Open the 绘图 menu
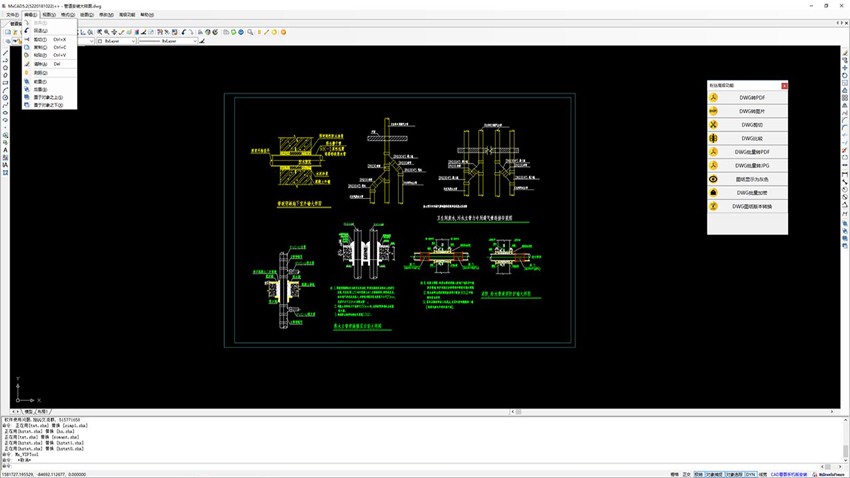The width and height of the screenshot is (850, 478). click(x=87, y=15)
